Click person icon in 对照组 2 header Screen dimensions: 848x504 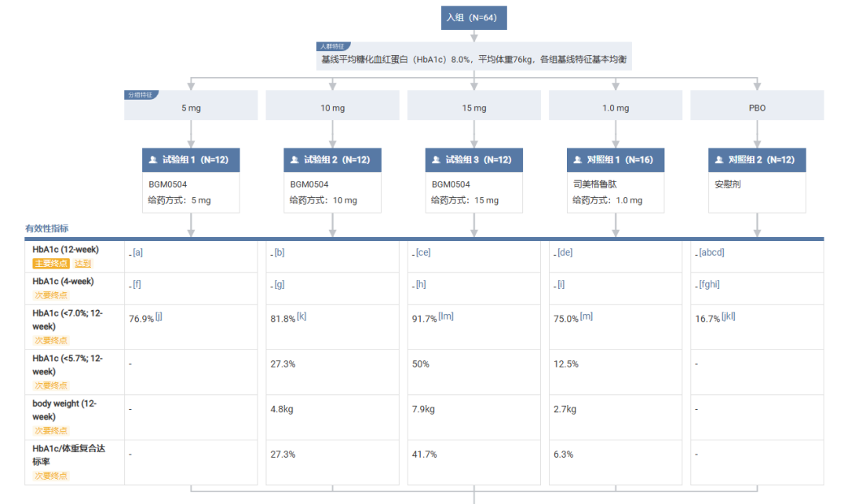tap(719, 160)
